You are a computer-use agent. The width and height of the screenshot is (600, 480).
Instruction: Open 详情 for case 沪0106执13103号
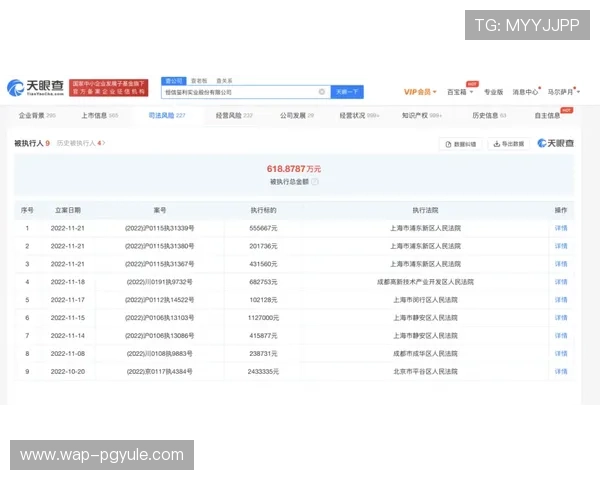[561, 318]
